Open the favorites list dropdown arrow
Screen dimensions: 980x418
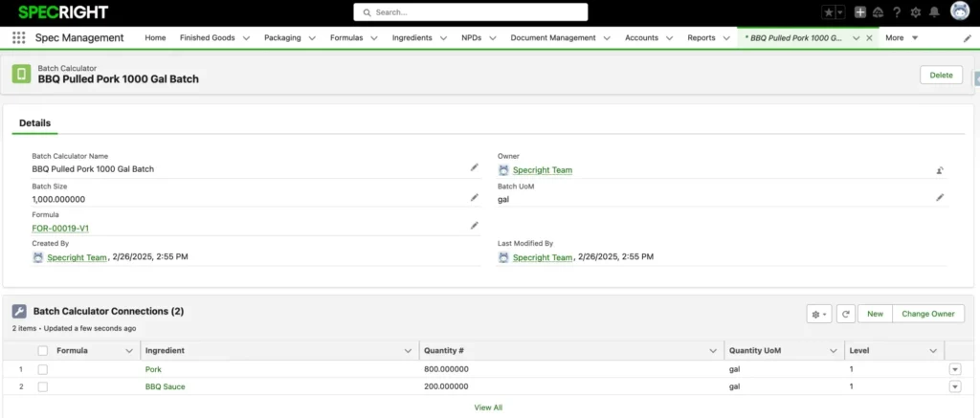click(x=840, y=12)
